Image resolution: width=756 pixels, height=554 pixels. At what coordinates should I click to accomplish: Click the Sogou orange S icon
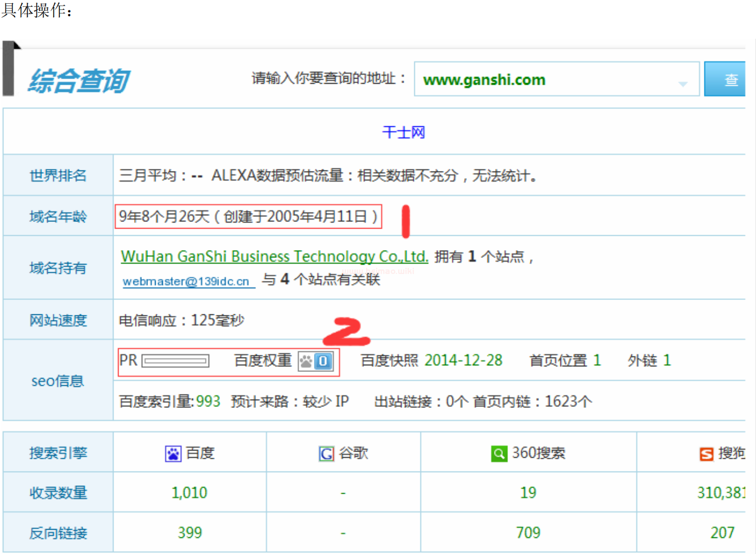click(706, 454)
